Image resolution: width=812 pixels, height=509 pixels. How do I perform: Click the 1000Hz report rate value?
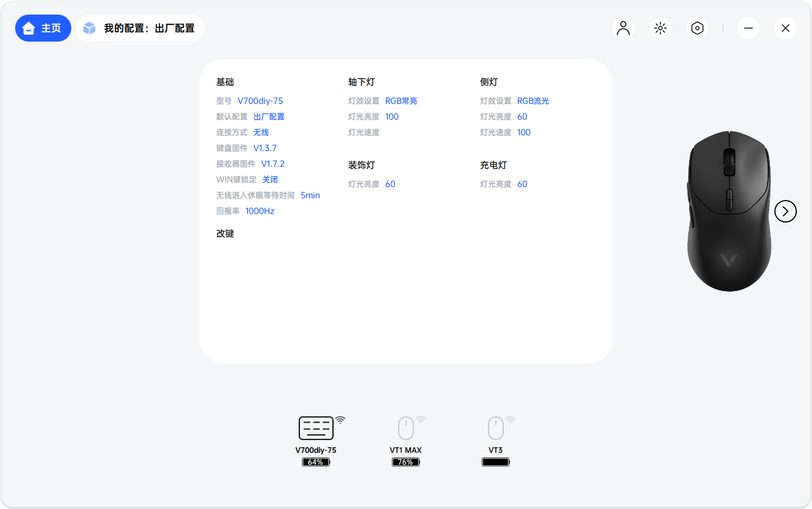[x=260, y=211]
